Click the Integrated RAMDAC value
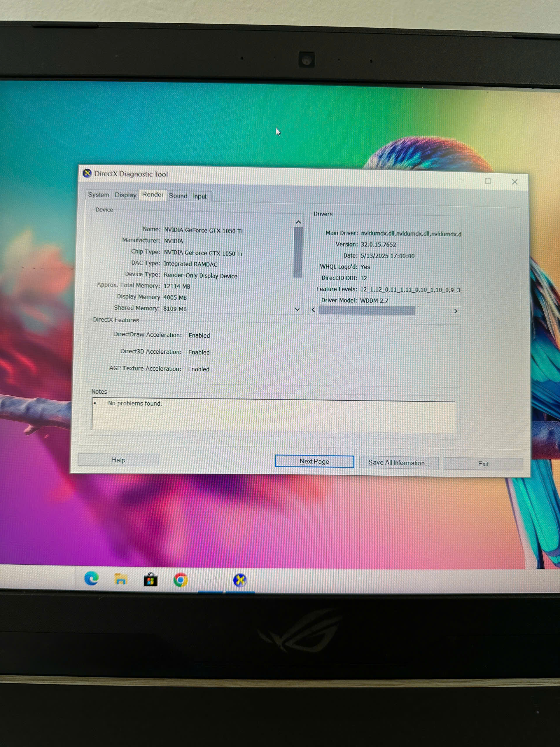This screenshot has width=560, height=747. [191, 264]
